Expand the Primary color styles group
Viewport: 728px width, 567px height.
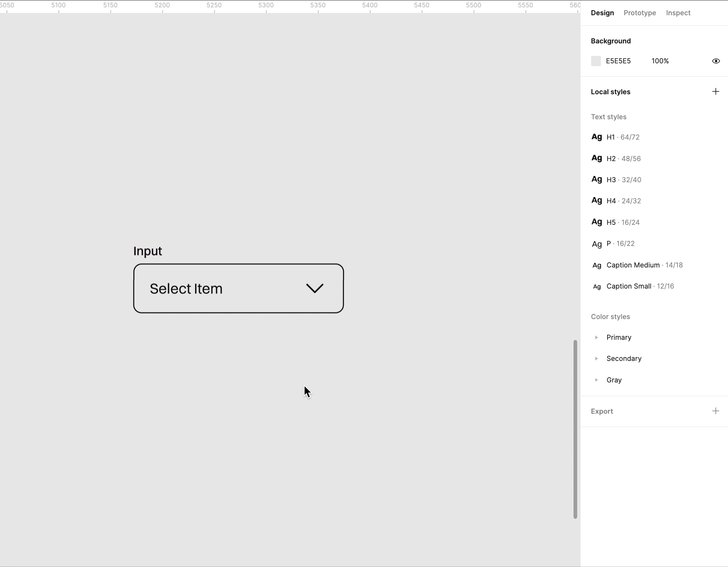(x=596, y=337)
